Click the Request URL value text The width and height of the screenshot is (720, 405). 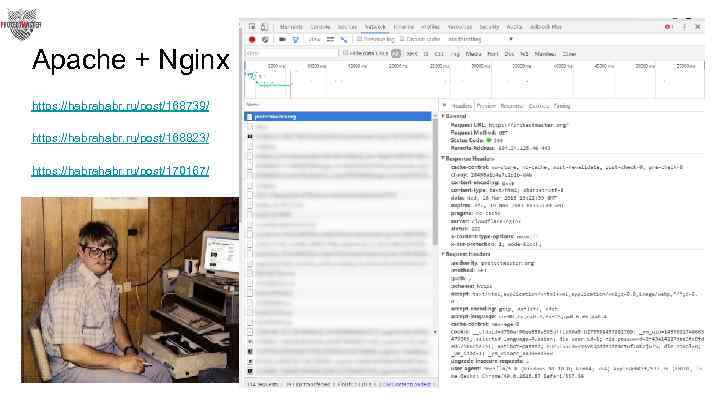[x=529, y=125]
